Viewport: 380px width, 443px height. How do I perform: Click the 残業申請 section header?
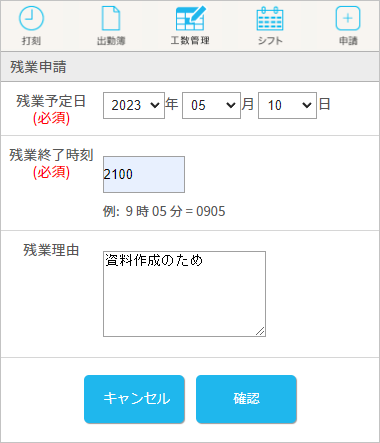point(190,67)
